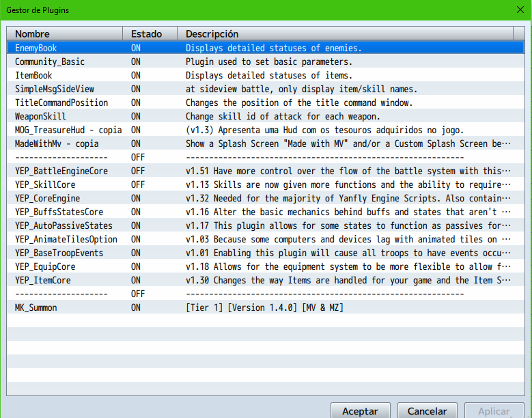Click the Aplicar button
The image size is (532, 418).
tap(494, 411)
